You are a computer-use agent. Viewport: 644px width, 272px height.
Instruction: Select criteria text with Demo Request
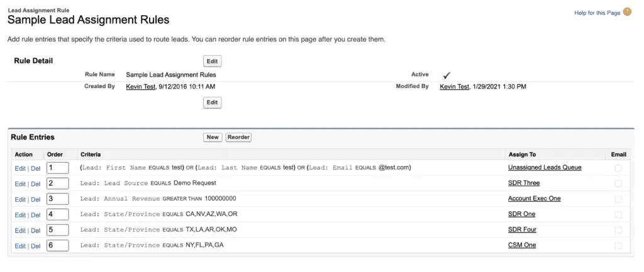pyautogui.click(x=148, y=183)
